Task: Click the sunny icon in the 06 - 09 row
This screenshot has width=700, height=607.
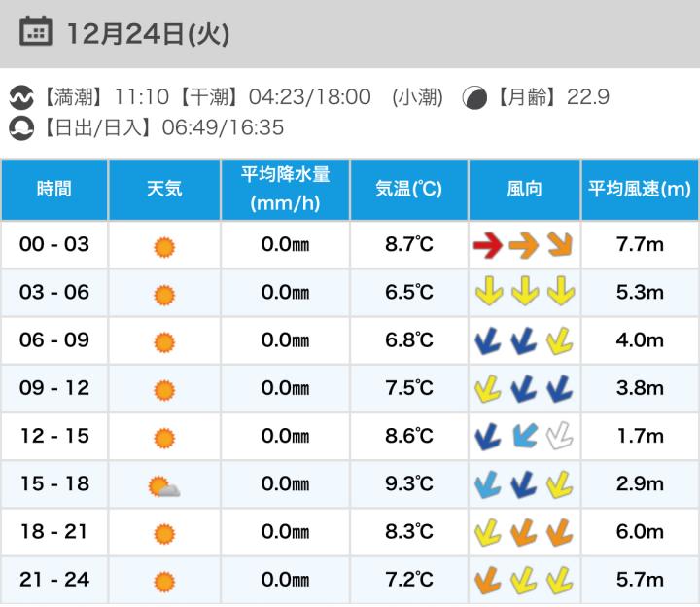Action: click(164, 343)
